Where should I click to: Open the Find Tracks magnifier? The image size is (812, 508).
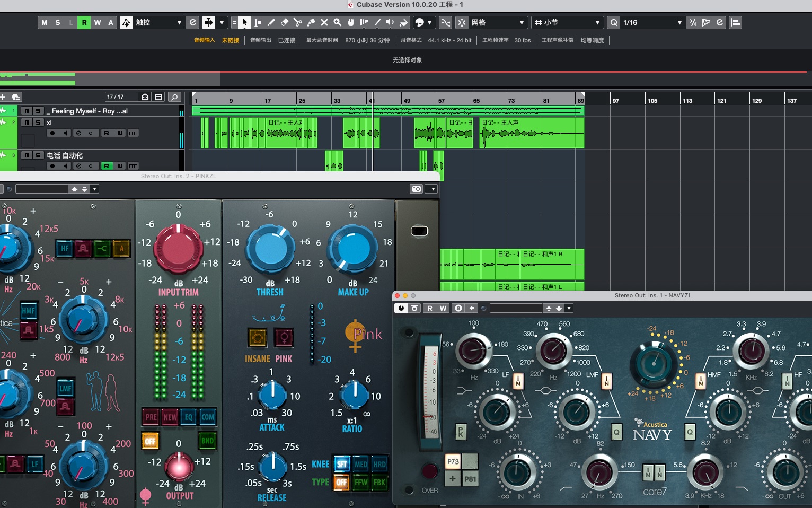[x=174, y=97]
